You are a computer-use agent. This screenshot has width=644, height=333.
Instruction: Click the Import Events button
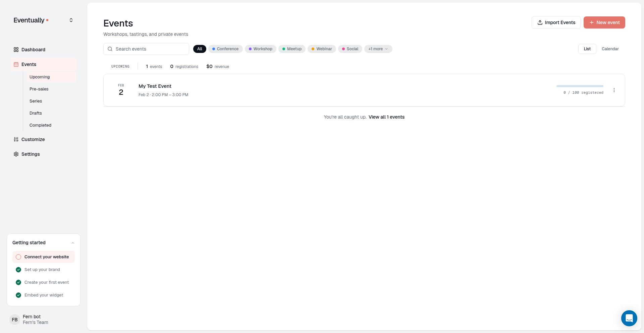[556, 22]
